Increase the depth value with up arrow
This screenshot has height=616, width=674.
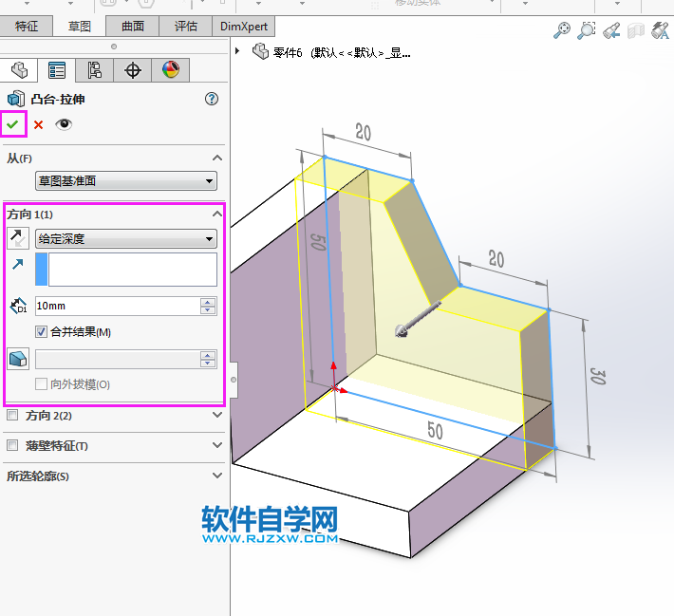coord(208,302)
